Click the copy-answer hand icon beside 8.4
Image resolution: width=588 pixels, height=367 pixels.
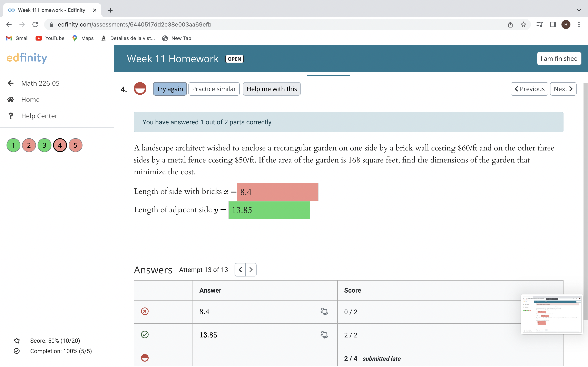tap(324, 311)
